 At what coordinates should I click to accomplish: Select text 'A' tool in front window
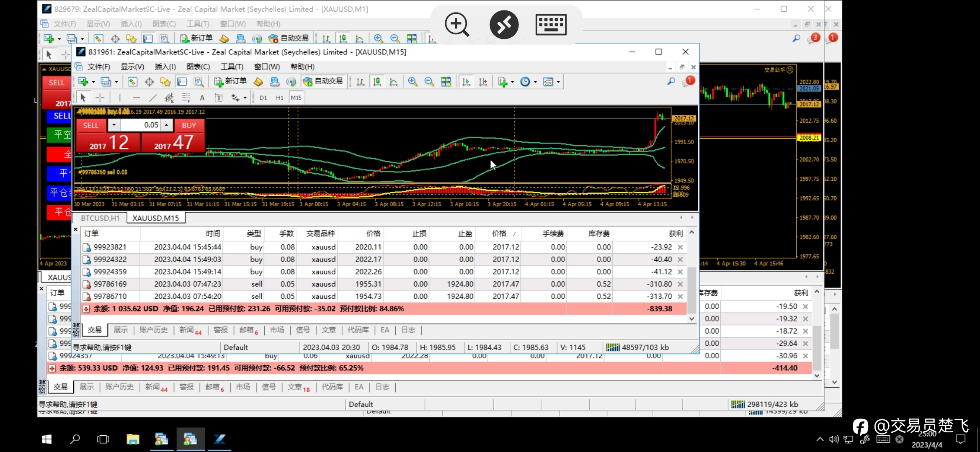click(x=202, y=98)
